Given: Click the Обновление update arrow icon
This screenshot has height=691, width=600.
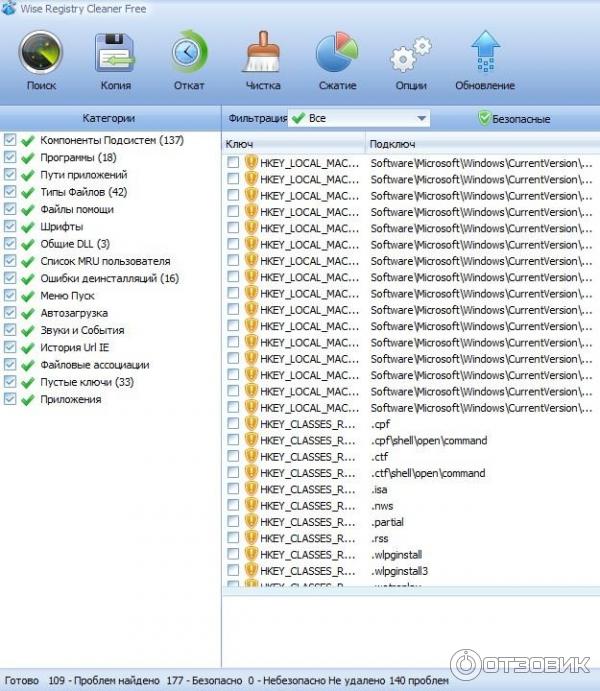Looking at the screenshot, I should 485,53.
